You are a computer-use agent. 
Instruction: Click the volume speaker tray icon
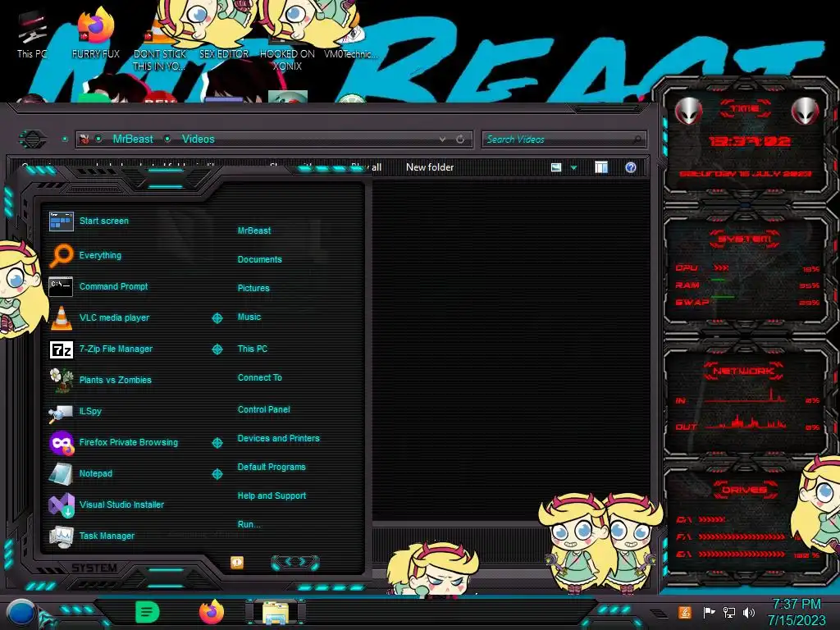(749, 612)
